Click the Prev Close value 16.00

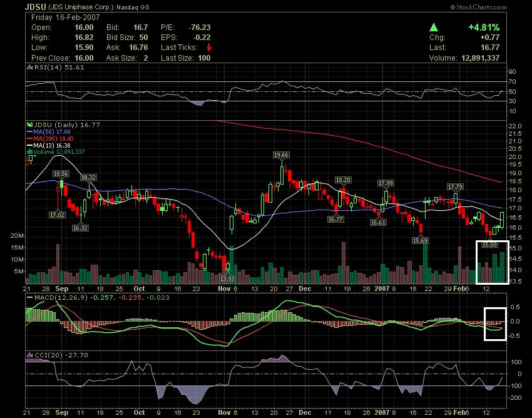pyautogui.click(x=84, y=58)
